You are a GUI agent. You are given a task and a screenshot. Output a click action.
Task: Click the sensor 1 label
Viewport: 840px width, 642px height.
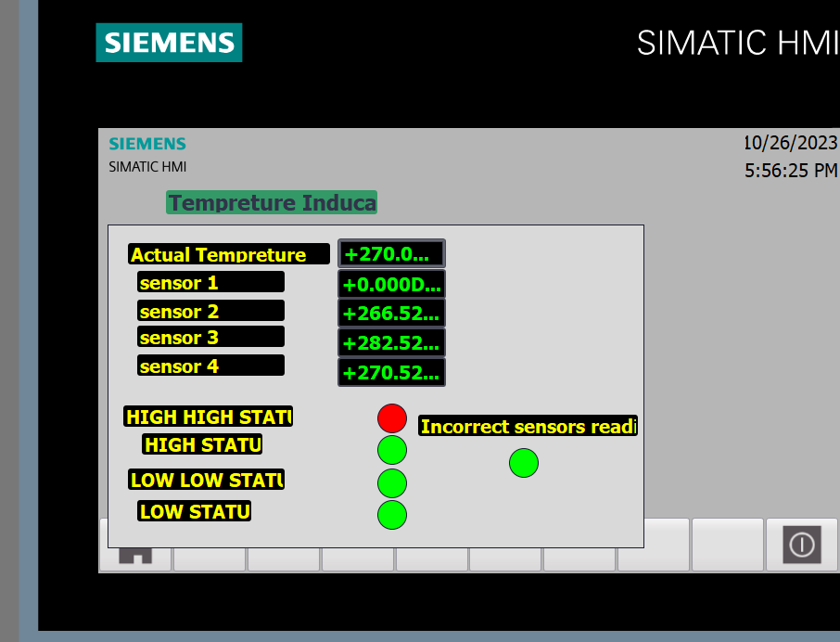tap(210, 282)
